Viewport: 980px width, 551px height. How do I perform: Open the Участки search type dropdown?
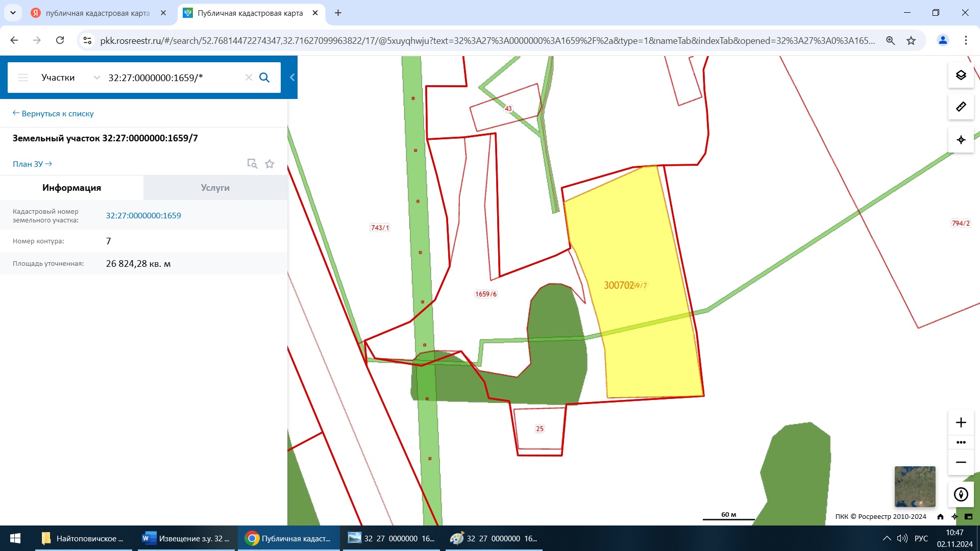(x=70, y=78)
